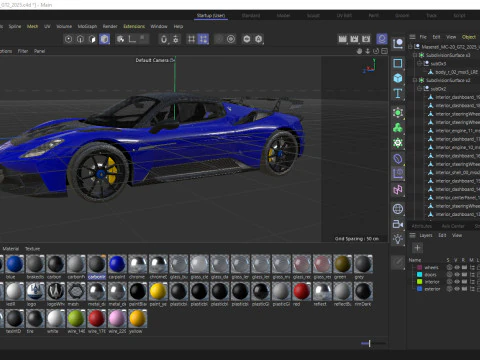Add a Light bulb icon object
Image resolution: width=480 pixels, height=360 pixels.
click(x=398, y=239)
